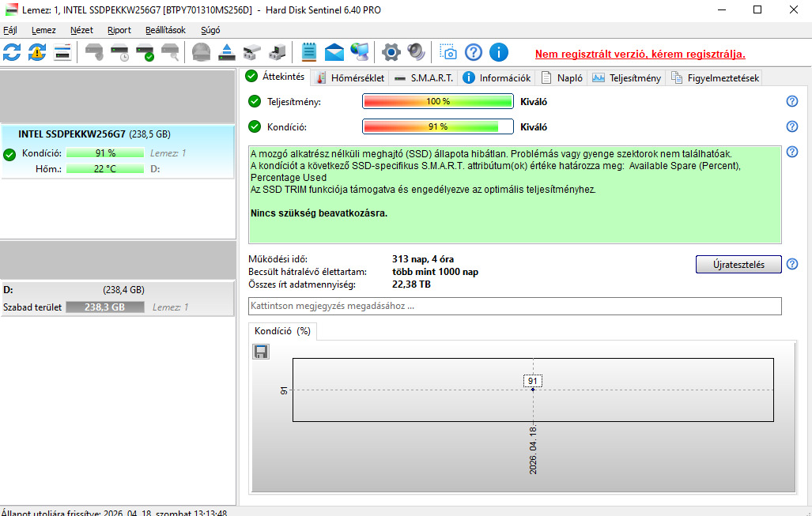The width and height of the screenshot is (812, 516).
Task: Click the computer tower with drive icon
Action: click(278, 52)
